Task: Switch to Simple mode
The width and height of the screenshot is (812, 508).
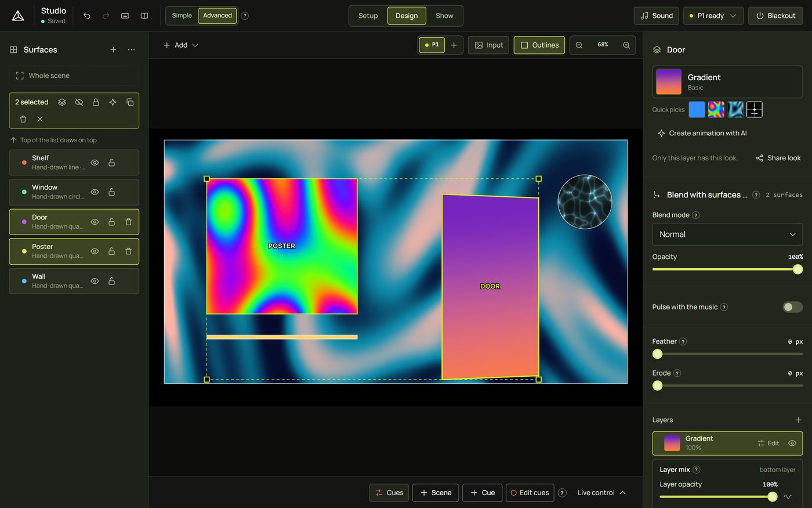Action: point(182,16)
